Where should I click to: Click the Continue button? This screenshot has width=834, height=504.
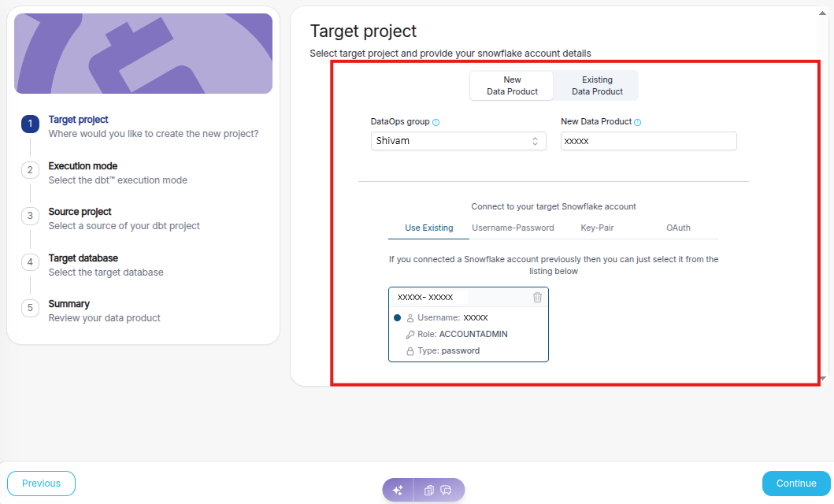tap(795, 483)
